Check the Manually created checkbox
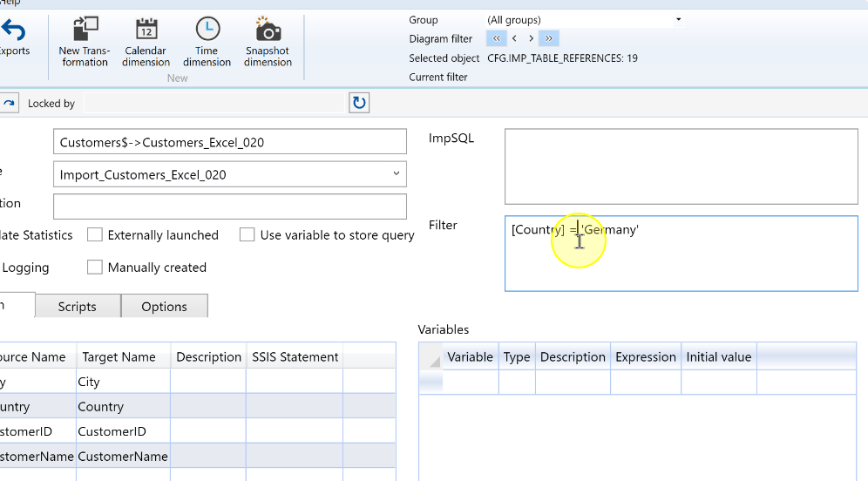Image resolution: width=868 pixels, height=481 pixels. (95, 268)
